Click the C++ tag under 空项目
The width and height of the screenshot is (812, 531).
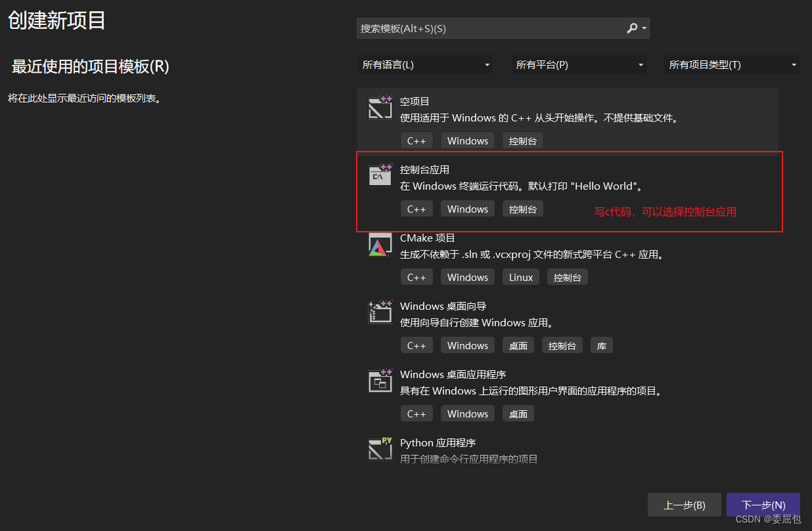[417, 140]
